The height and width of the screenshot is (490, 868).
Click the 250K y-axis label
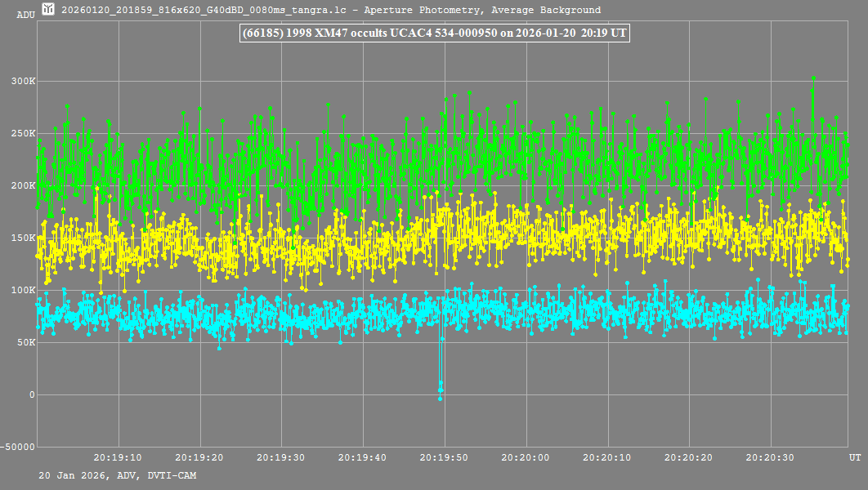(21, 134)
